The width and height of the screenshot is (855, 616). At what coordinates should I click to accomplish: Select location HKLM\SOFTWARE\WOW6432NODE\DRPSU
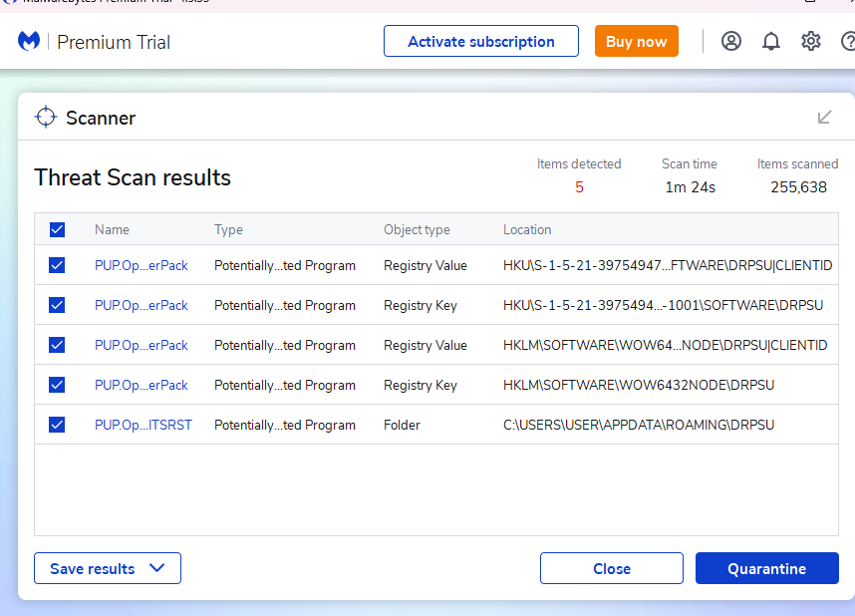click(639, 385)
